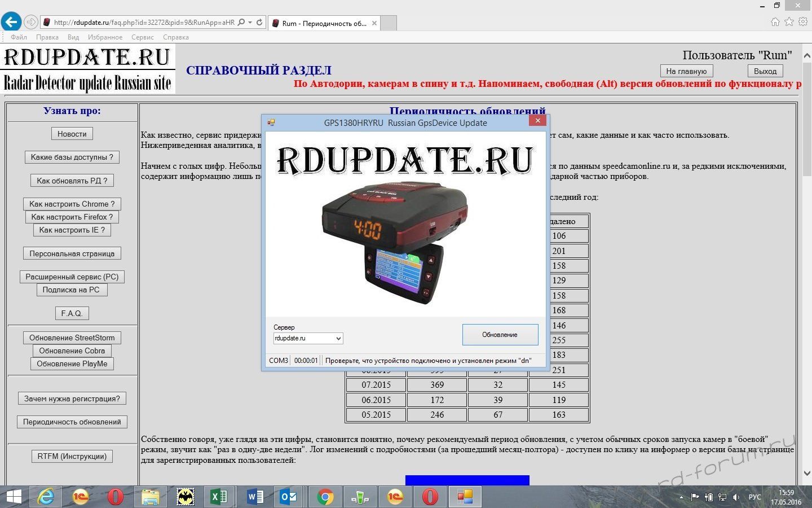
Task: Click Зачем нужна регистрация? button
Action: 72,398
